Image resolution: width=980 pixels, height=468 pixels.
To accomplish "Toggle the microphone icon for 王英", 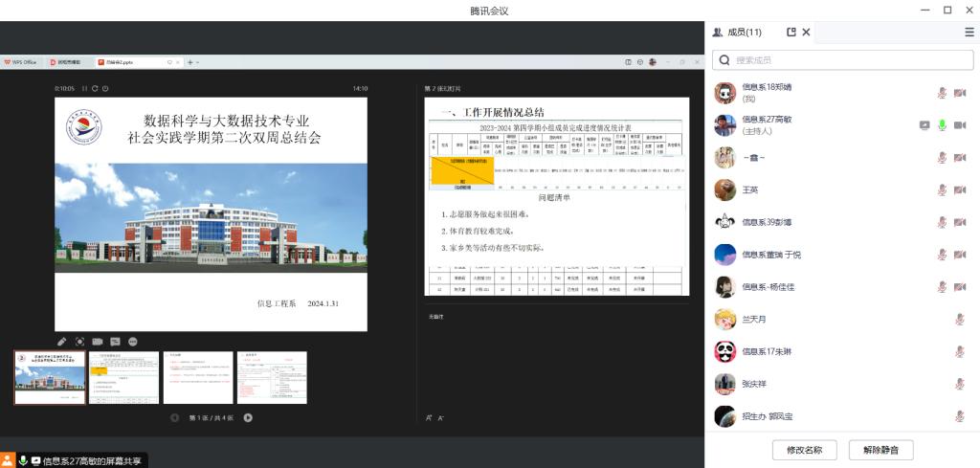I will [x=942, y=190].
